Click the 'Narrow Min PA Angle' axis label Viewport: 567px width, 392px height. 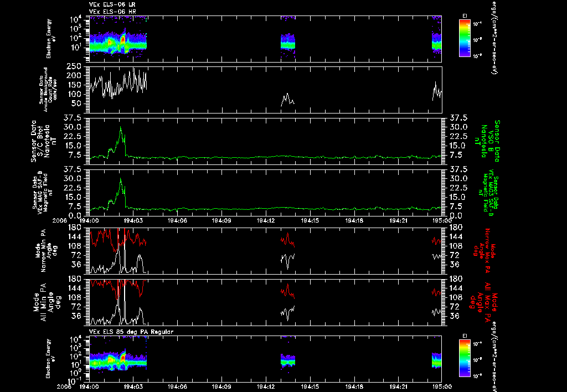coord(47,251)
